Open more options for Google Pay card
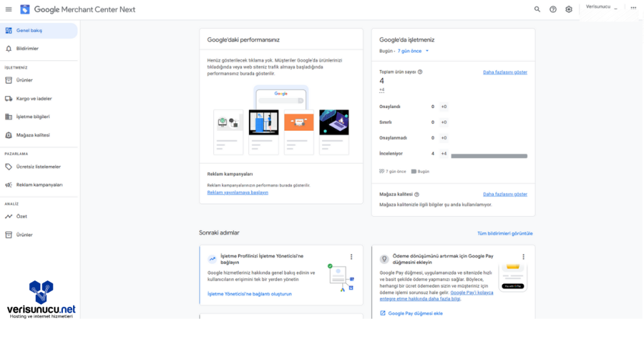The image size is (644, 362). click(x=523, y=257)
